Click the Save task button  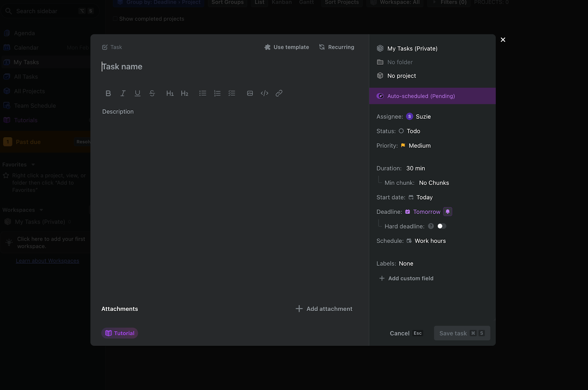[x=462, y=333]
